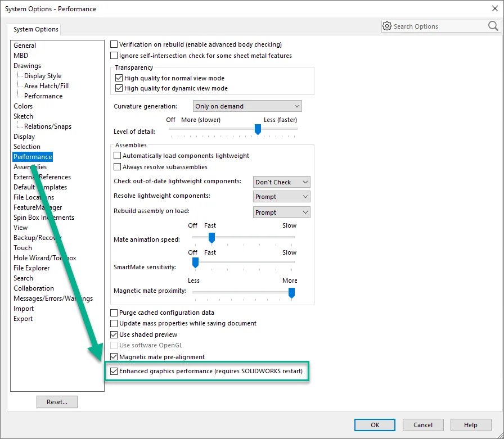The image size is (504, 439).
Task: Open the Colors category
Action: (x=23, y=106)
